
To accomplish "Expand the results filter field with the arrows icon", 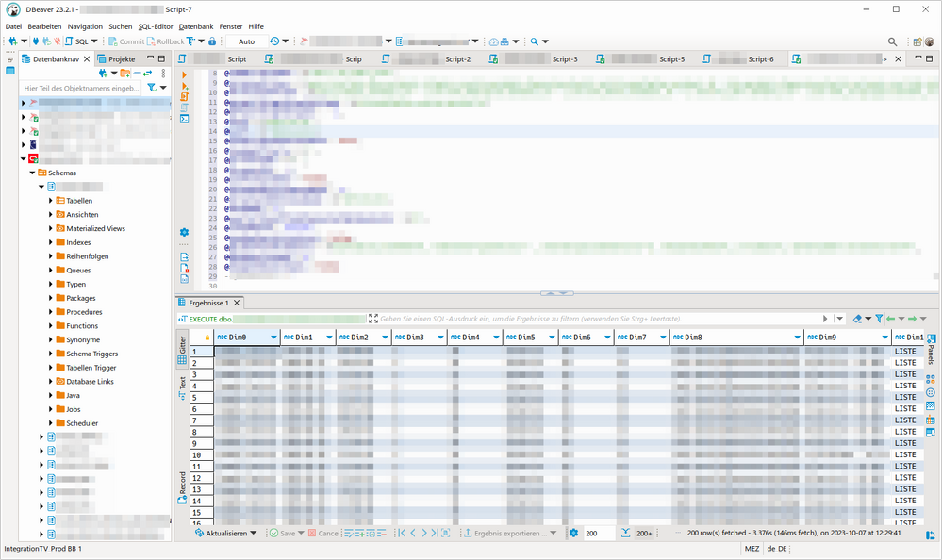I will [373, 319].
